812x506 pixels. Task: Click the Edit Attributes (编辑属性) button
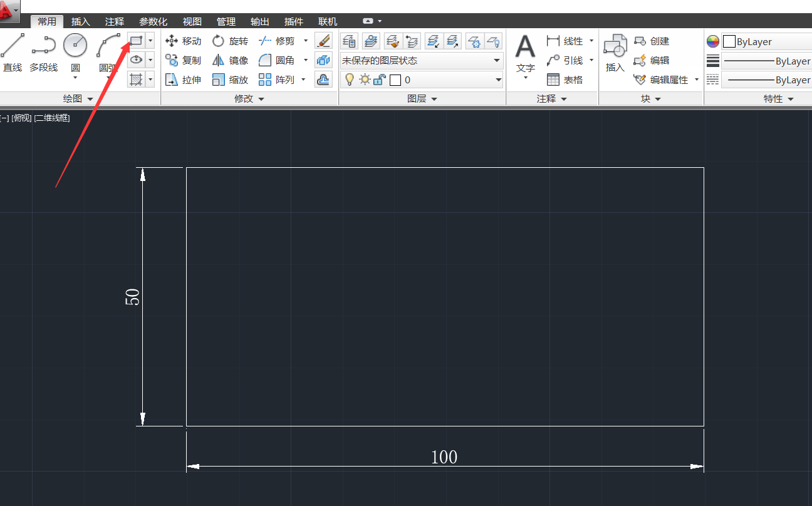[661, 80]
